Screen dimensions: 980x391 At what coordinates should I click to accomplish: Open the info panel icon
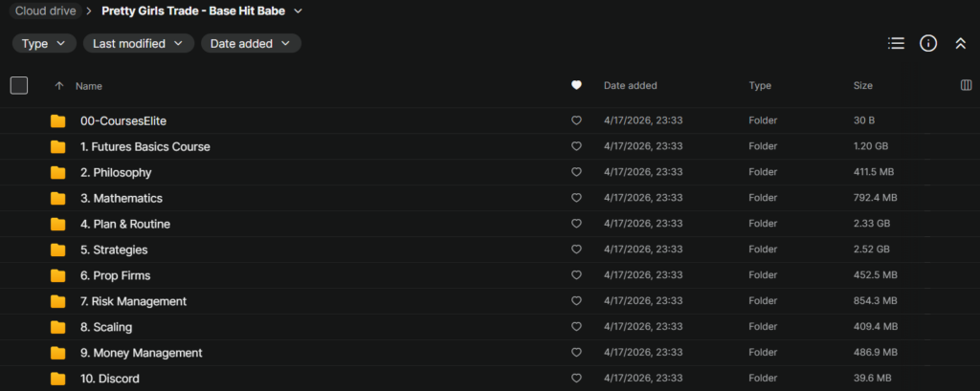click(927, 43)
